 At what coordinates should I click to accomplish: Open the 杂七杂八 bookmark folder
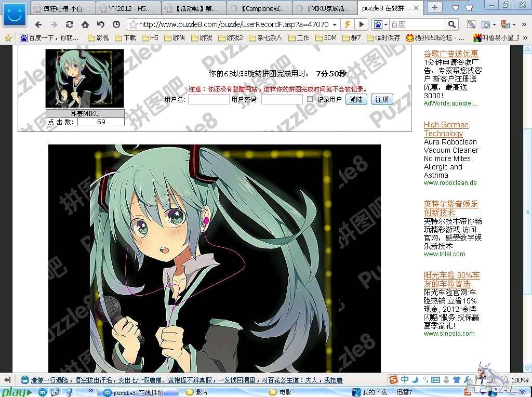click(265, 37)
